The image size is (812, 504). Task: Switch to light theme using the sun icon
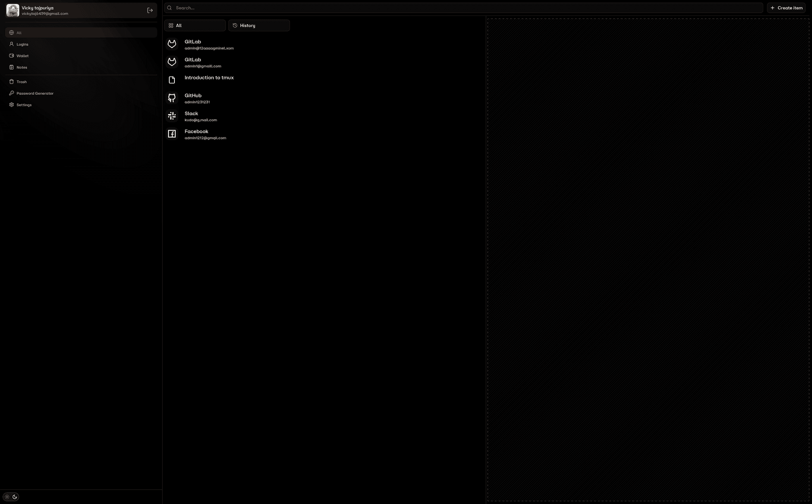point(7,497)
